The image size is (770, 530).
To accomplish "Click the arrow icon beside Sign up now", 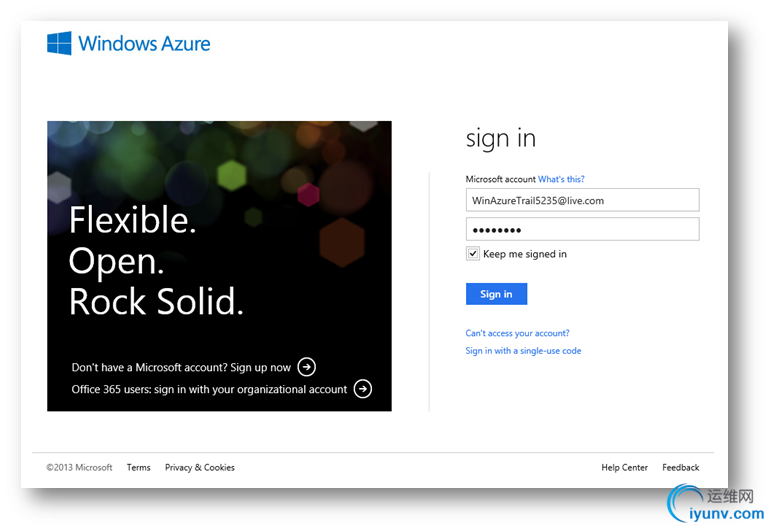I will (x=306, y=367).
